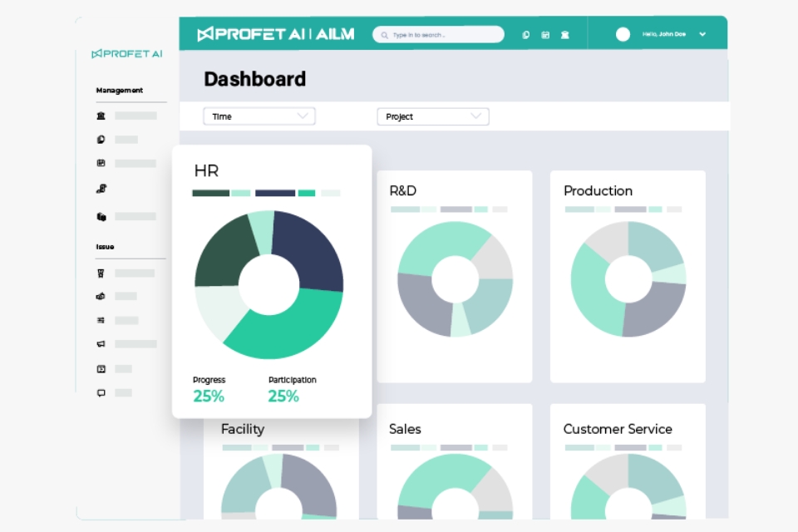
Task: Open the Time dropdown filter
Action: (x=259, y=116)
